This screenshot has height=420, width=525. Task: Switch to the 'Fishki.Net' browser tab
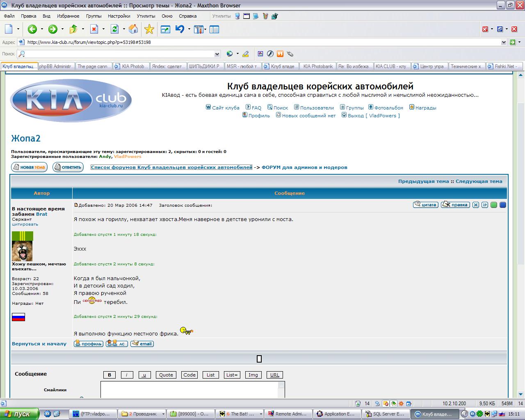pyautogui.click(x=504, y=66)
